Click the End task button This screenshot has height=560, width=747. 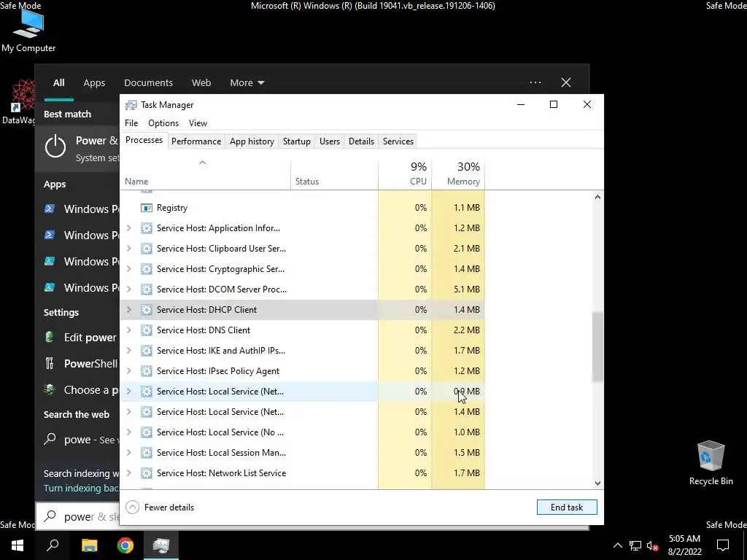567,507
